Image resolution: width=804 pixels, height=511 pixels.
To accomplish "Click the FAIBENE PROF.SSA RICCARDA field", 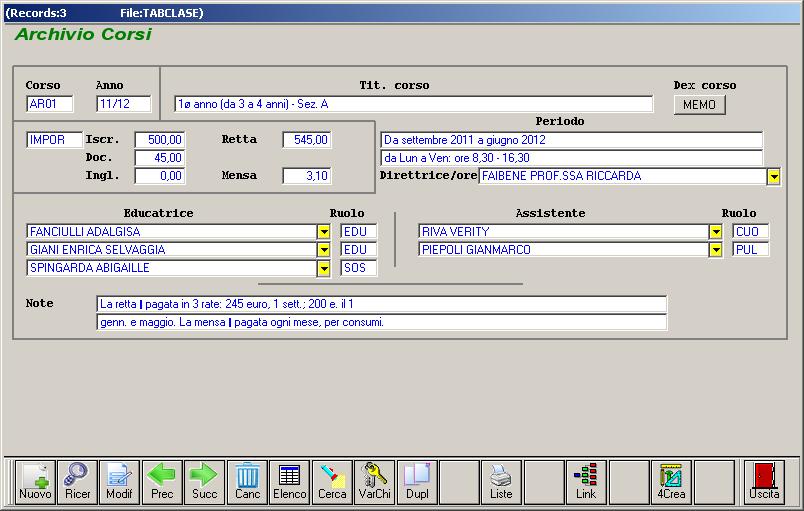I will [623, 176].
